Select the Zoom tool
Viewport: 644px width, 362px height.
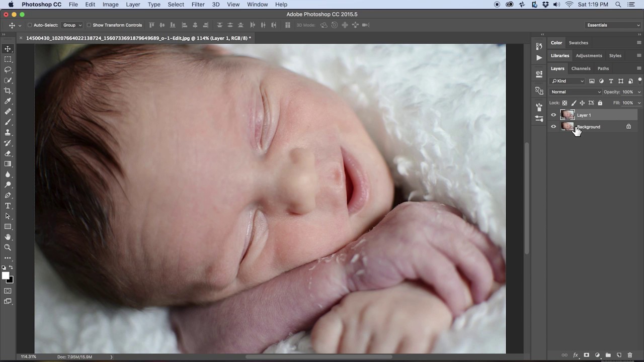[x=8, y=247]
